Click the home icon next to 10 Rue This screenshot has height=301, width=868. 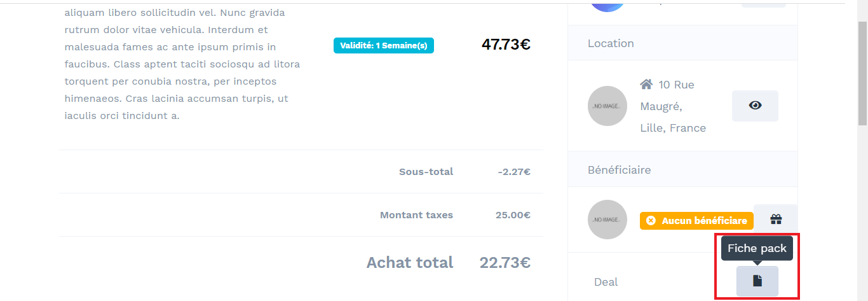pyautogui.click(x=646, y=85)
